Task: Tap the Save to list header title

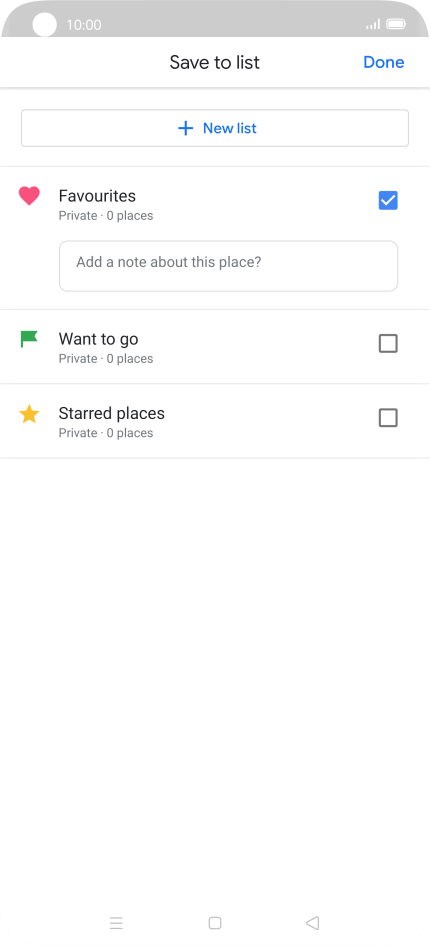Action: (x=215, y=62)
